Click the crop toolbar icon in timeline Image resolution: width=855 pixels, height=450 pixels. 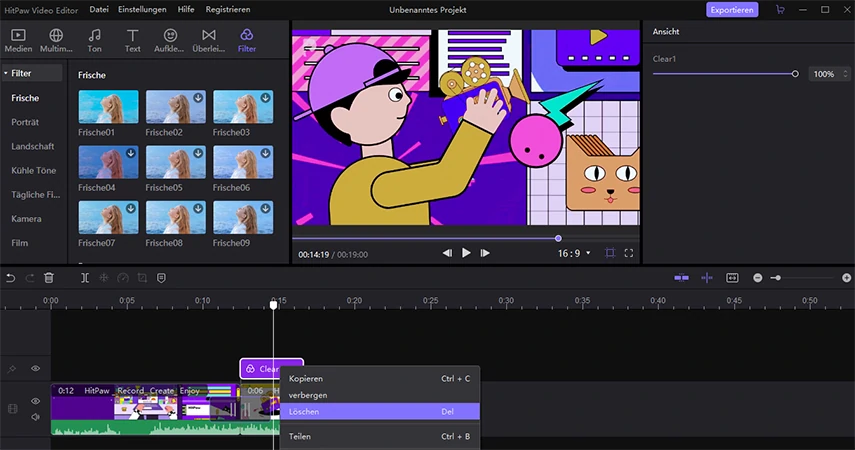click(142, 278)
